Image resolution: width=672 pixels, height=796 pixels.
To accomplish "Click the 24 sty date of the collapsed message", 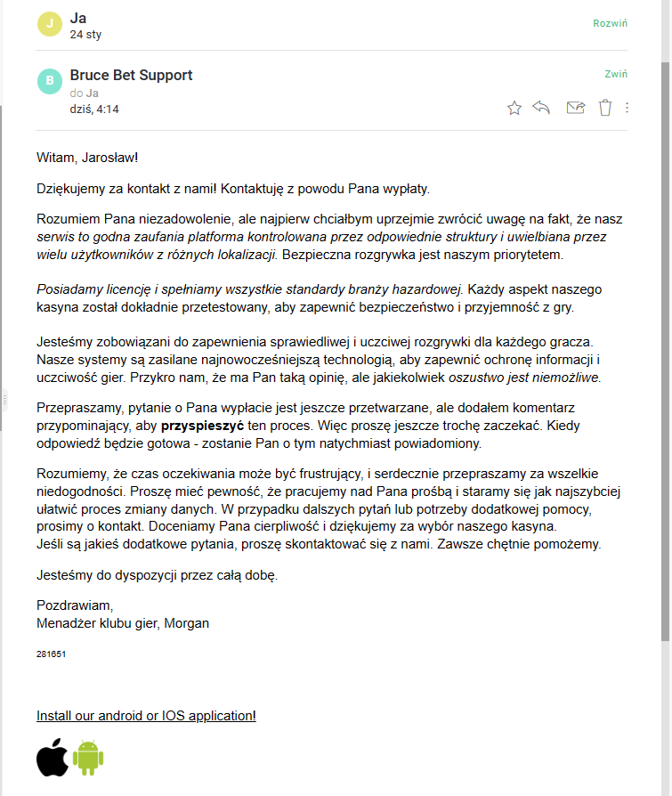I will pos(86,35).
